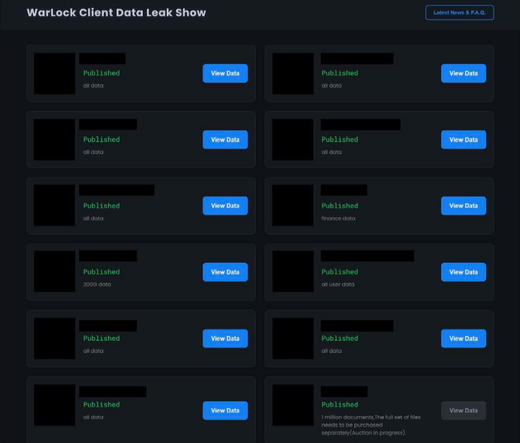
Task: View Data for all user data entry
Action: 463,272
